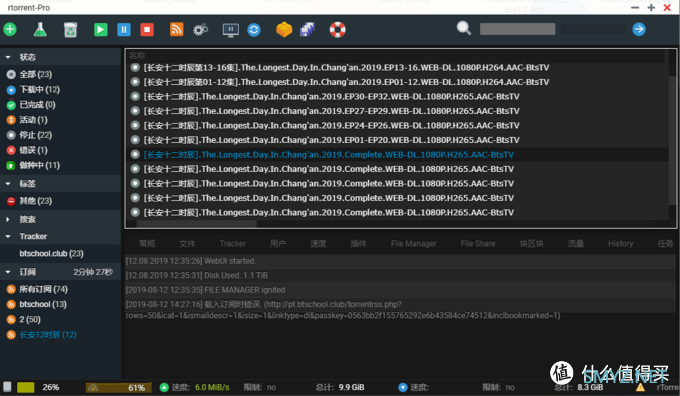Switch to the 流量 tab

(575, 244)
